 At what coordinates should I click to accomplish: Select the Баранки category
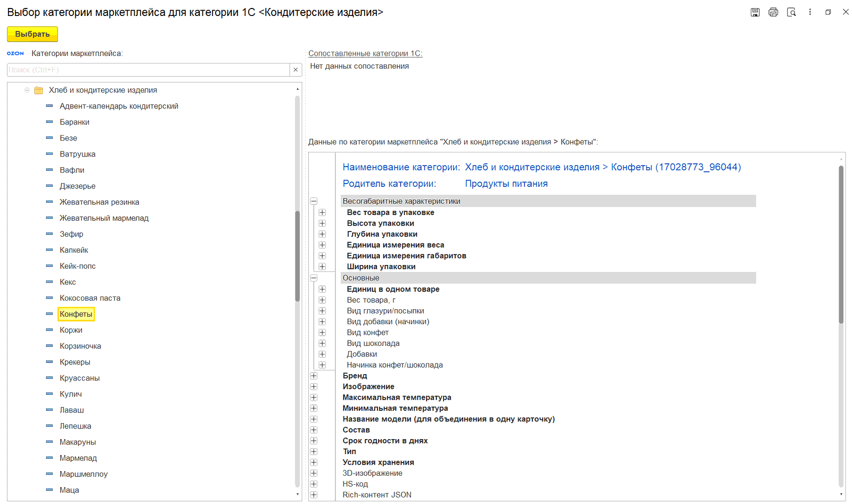(x=75, y=122)
